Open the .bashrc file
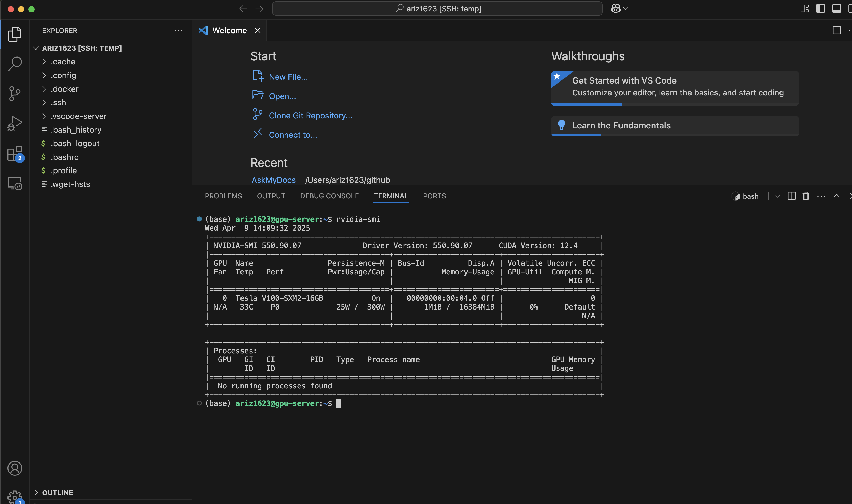This screenshot has height=504, width=852. 110,157
